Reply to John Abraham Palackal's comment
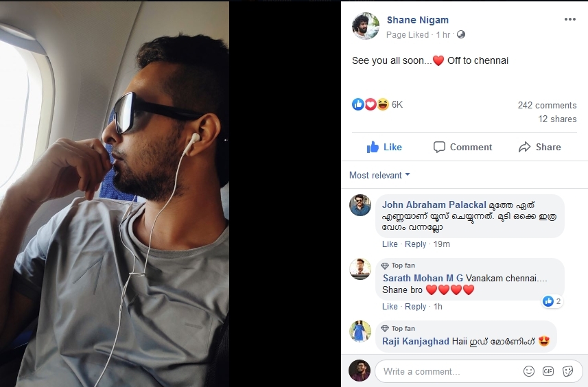Screen dimensions: 588x387 [x=416, y=244]
